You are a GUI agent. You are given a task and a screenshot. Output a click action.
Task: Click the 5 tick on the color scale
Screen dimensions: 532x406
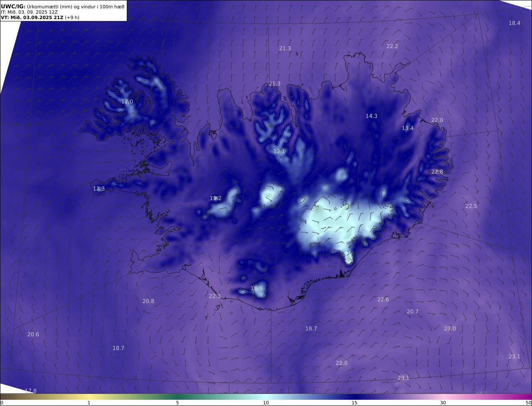pos(177,403)
